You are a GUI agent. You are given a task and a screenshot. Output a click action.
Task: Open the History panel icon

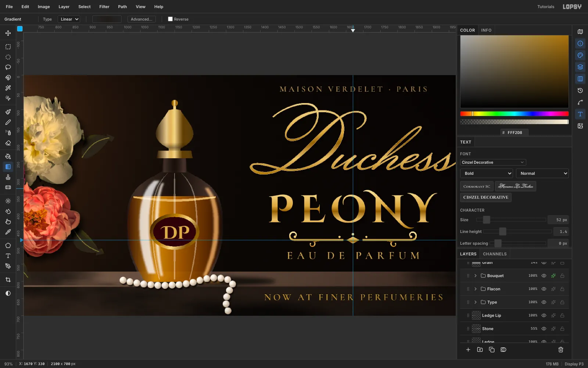tap(580, 91)
